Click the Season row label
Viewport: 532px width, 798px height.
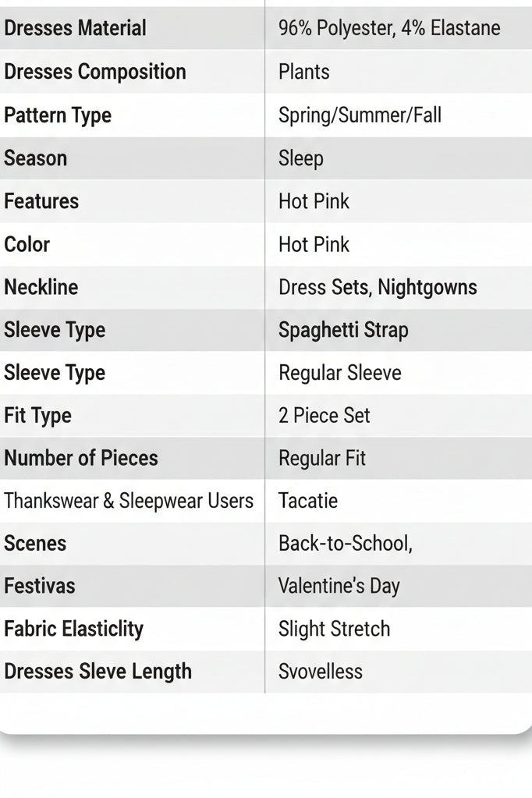pos(36,158)
